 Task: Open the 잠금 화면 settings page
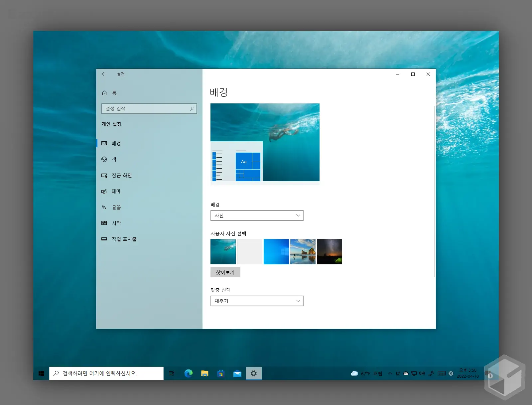122,175
